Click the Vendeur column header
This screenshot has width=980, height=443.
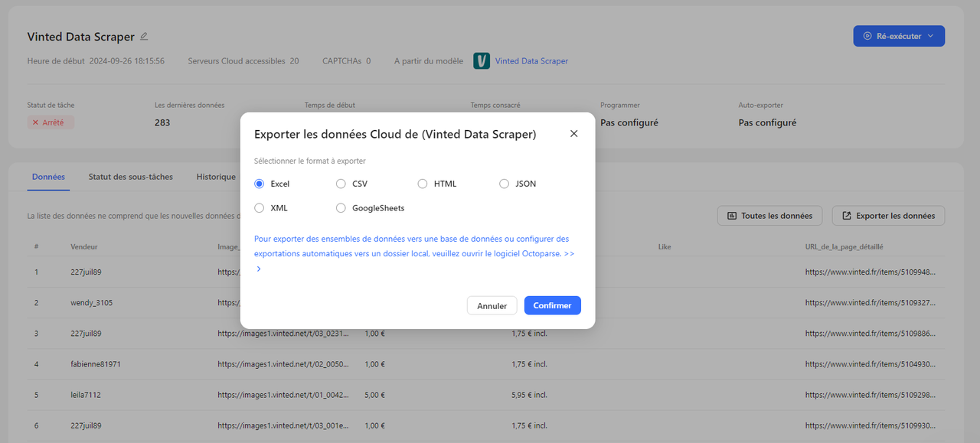(x=84, y=247)
